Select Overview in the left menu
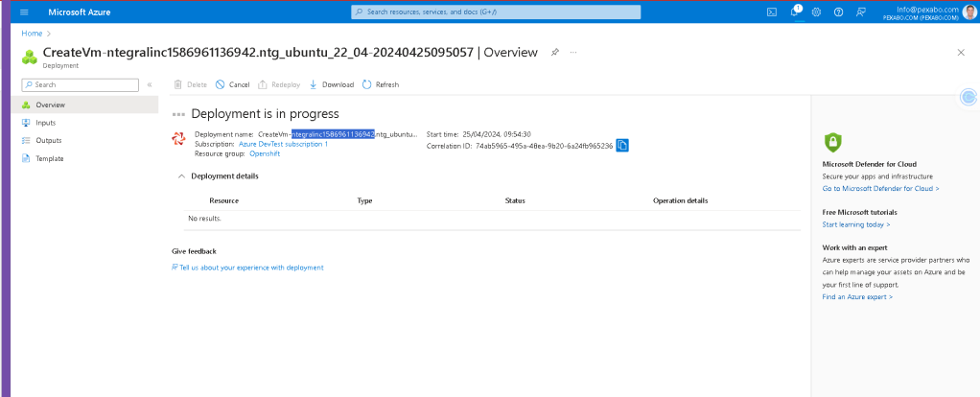This screenshot has width=980, height=397. point(84,105)
